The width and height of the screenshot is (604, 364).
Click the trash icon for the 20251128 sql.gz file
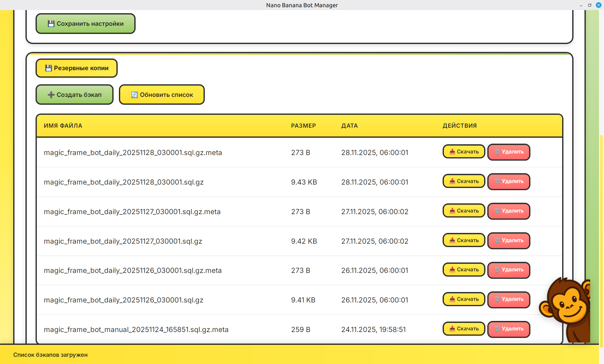coord(497,181)
